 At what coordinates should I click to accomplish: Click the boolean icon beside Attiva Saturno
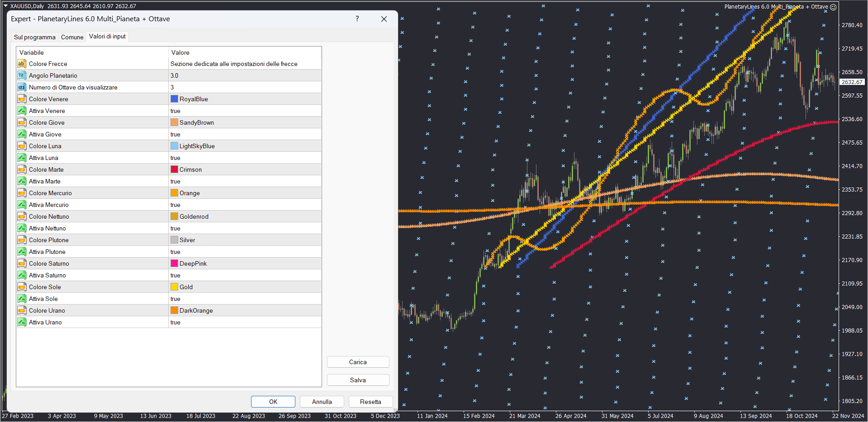(x=22, y=275)
